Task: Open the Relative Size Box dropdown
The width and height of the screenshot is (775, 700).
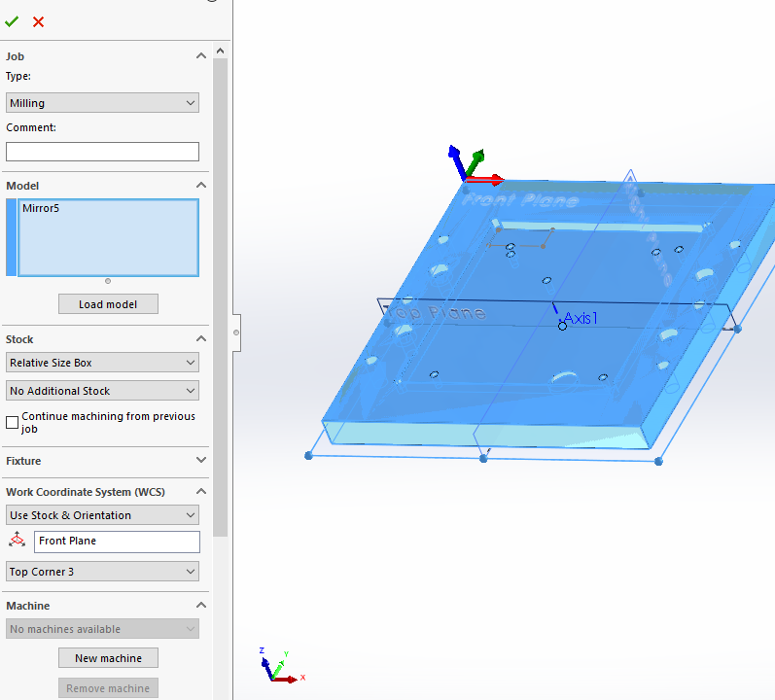Action: (x=102, y=363)
